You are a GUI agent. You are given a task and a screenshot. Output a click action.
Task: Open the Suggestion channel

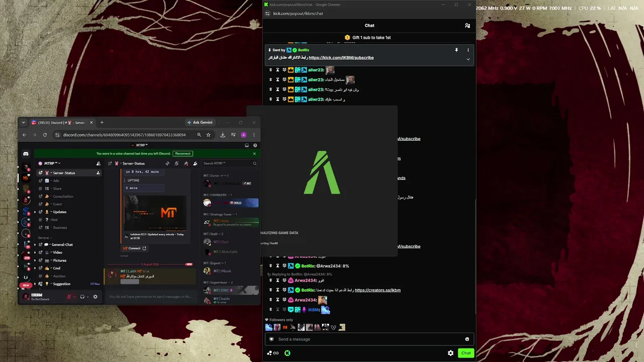click(x=69, y=284)
